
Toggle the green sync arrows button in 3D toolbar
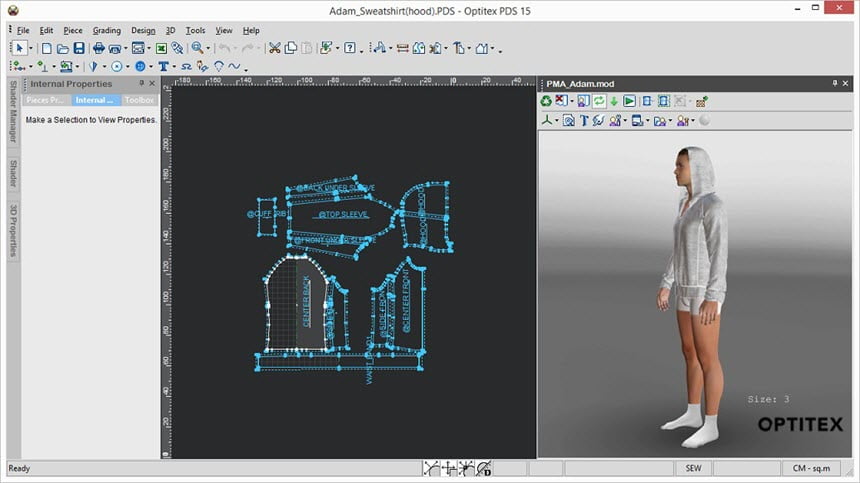(599, 101)
